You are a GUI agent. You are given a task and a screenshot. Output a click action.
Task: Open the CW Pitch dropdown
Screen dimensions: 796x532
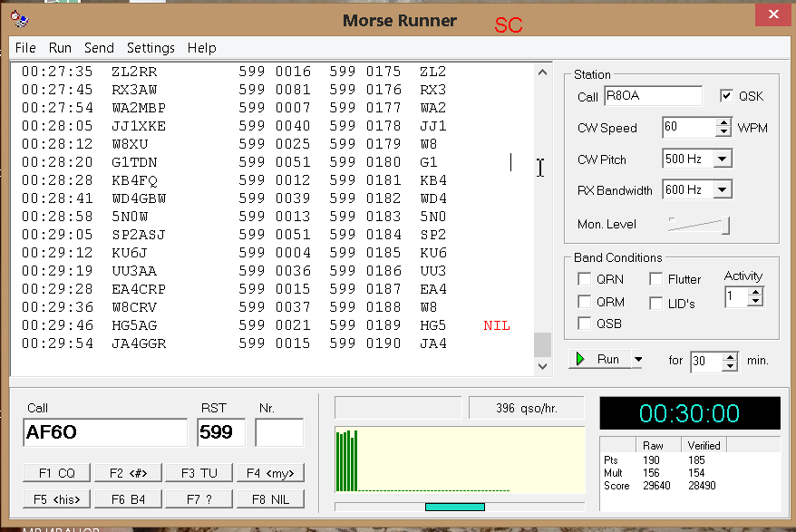click(x=722, y=160)
